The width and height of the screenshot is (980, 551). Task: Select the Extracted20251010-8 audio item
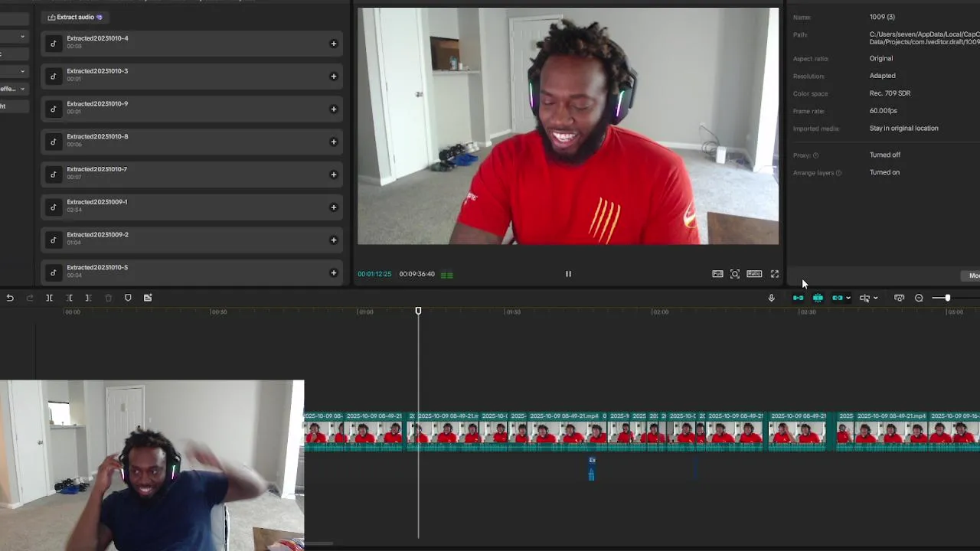[x=191, y=142]
